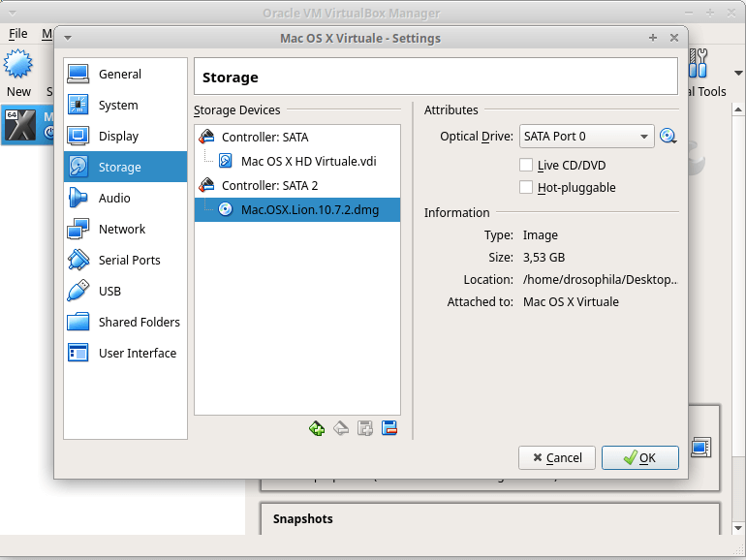Open the General settings page
Screen dimensions: 746x560
125,74
